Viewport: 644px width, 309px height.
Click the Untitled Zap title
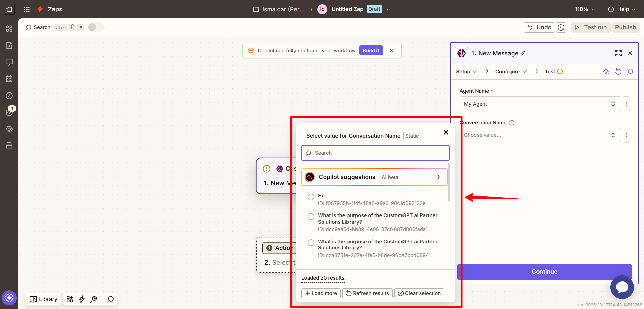(347, 9)
